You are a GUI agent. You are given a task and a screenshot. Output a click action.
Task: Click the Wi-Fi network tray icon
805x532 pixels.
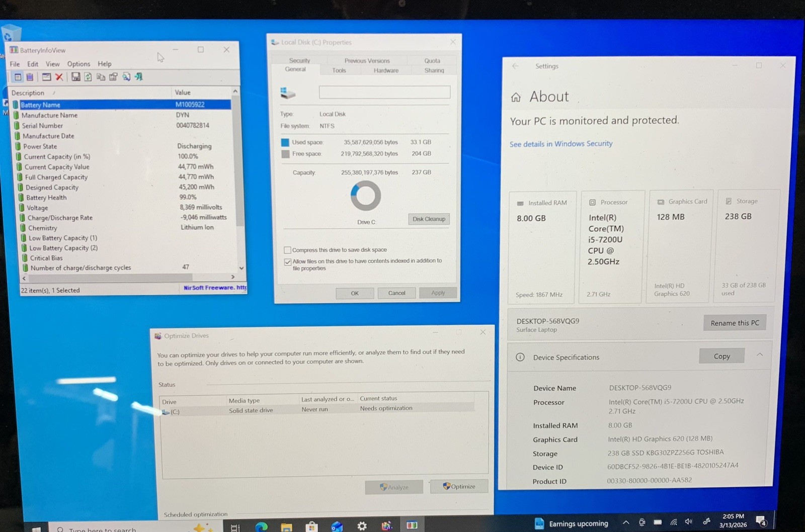(673, 522)
